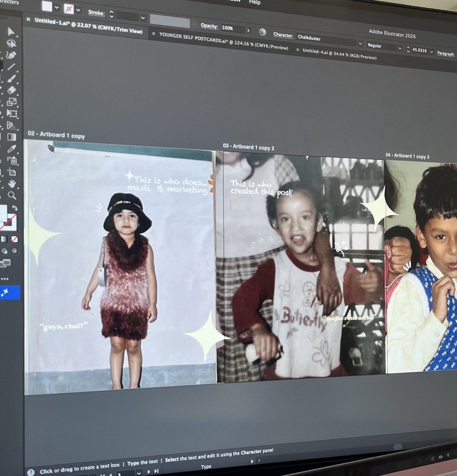
Task: Click the Chalkduster font name field
Action: pos(326,40)
